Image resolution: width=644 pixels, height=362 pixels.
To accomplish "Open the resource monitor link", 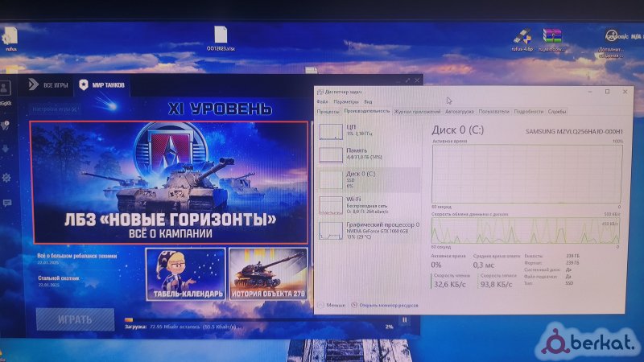I will pyautogui.click(x=385, y=305).
